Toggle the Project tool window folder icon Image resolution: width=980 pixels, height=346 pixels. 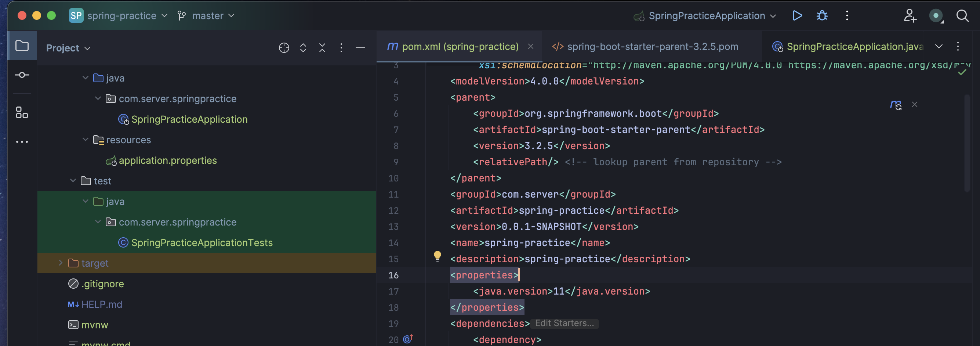(x=22, y=46)
